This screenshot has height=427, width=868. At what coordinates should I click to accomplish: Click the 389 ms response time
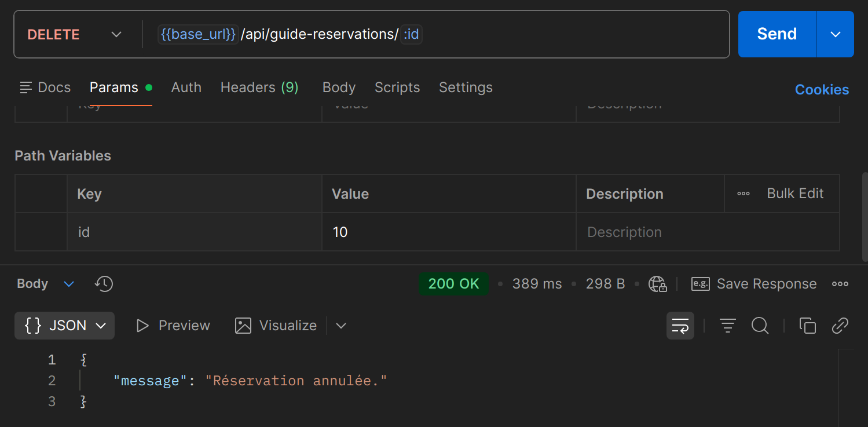537,284
